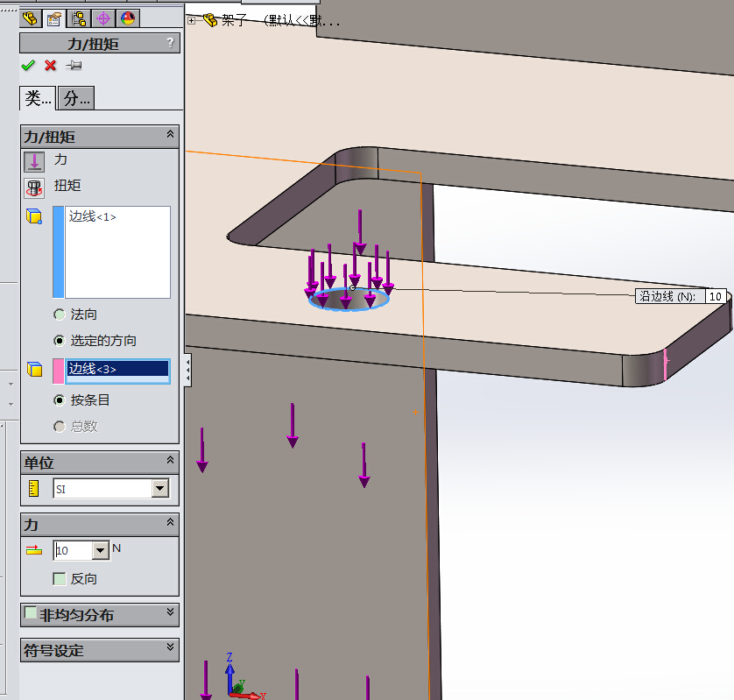The width and height of the screenshot is (734, 700).
Task: Expand the 架子 tree node
Action: (192, 20)
